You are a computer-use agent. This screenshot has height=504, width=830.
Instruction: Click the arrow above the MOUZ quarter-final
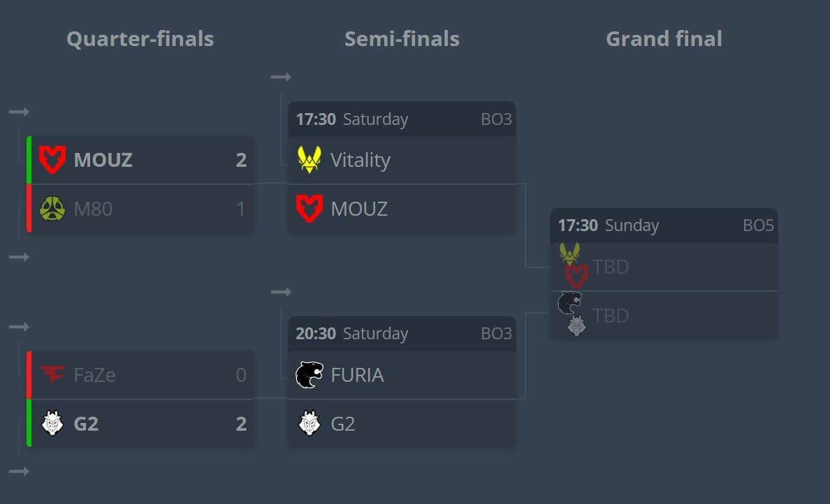click(19, 112)
